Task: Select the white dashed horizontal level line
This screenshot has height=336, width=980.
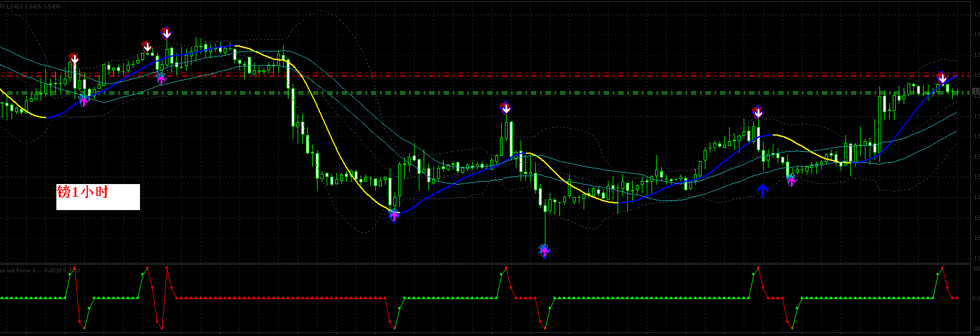Action: 485,93
